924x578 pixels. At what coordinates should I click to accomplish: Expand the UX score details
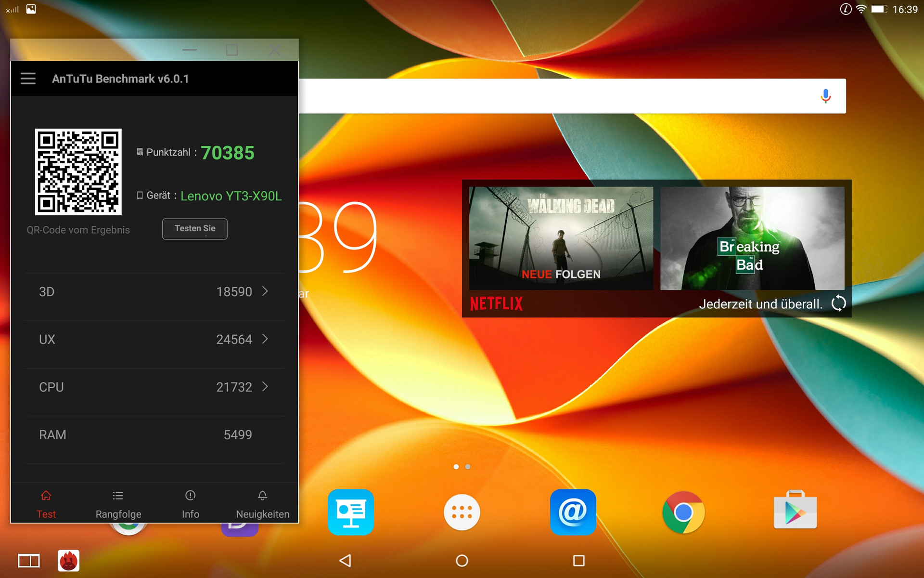pos(265,339)
